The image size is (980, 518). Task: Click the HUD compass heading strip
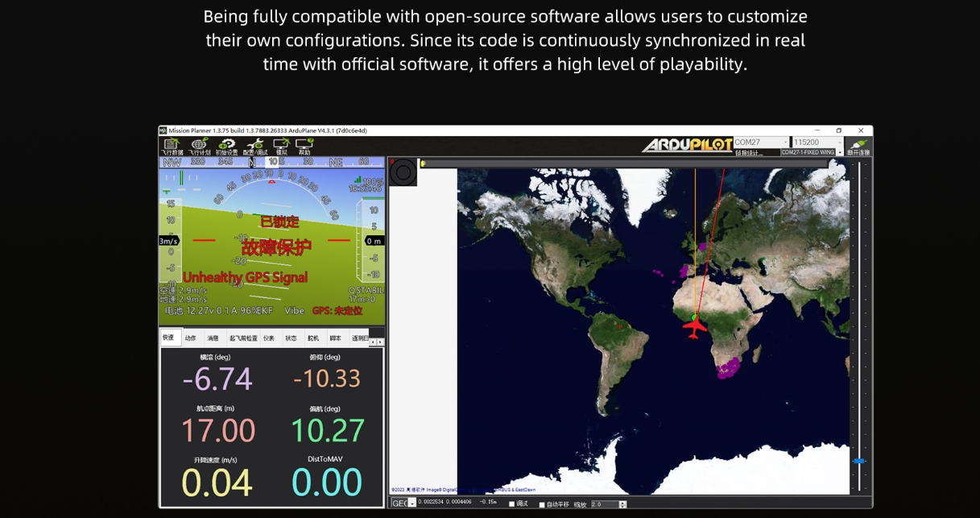pyautogui.click(x=271, y=162)
